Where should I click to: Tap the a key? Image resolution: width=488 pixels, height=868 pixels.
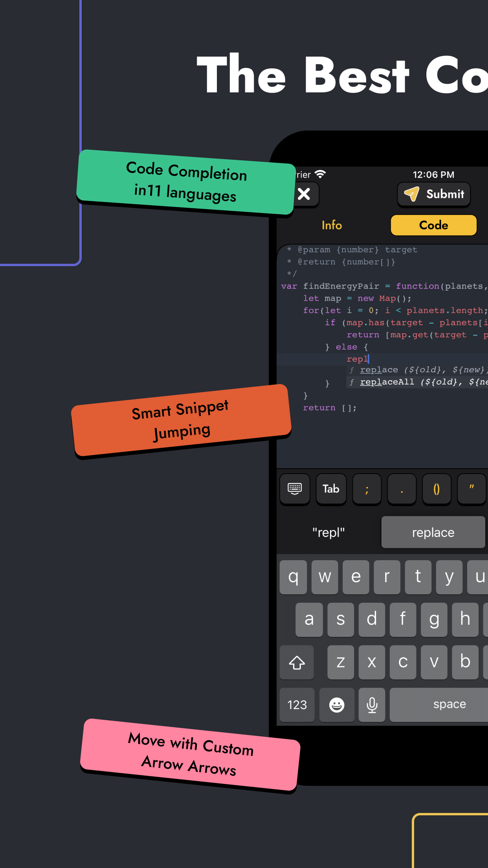(309, 620)
